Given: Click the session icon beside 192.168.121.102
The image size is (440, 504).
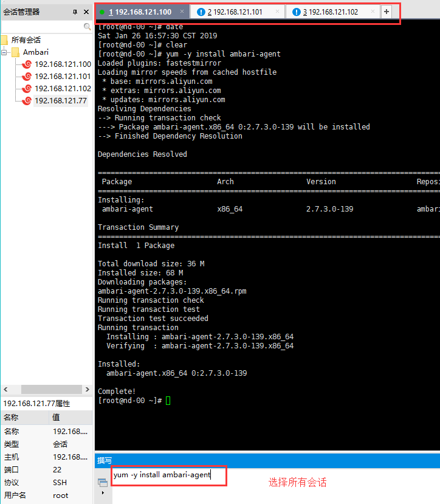Looking at the screenshot, I should tap(27, 88).
